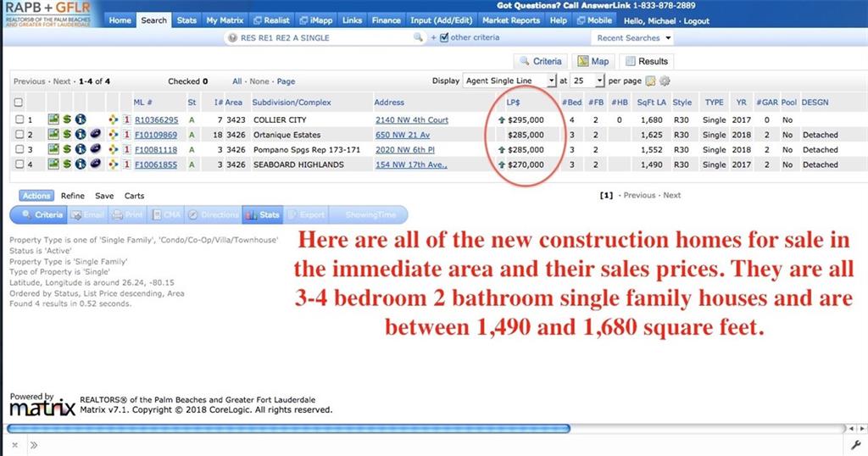Open the Market Reports menu
This screenshot has height=456, width=868.
[x=511, y=20]
